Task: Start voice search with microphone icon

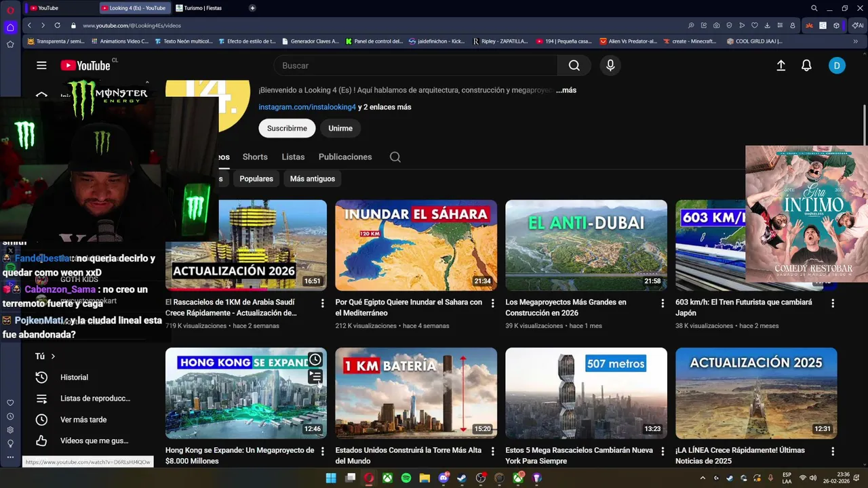Action: click(610, 66)
